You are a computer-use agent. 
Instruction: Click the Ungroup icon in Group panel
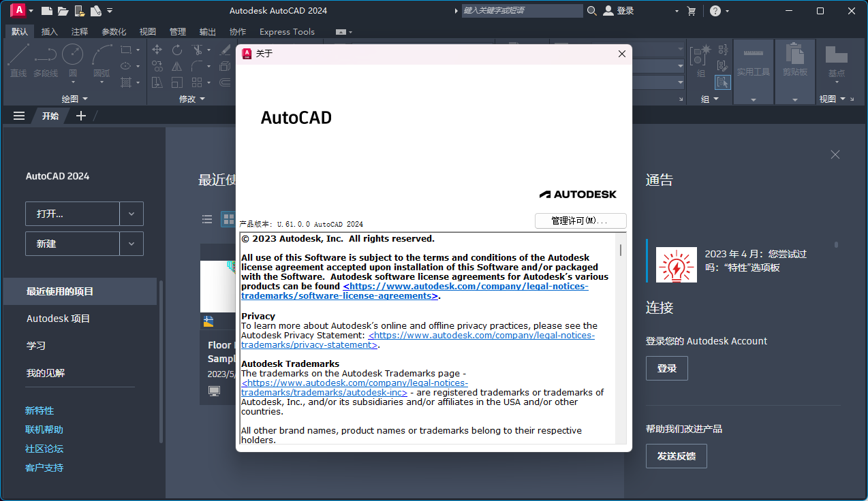click(x=723, y=50)
